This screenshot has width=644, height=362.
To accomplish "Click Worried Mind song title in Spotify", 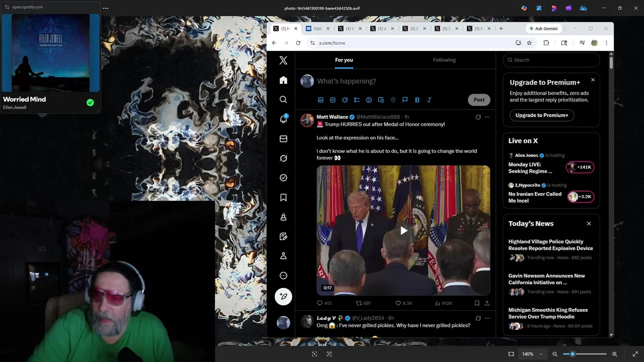I will point(24,99).
